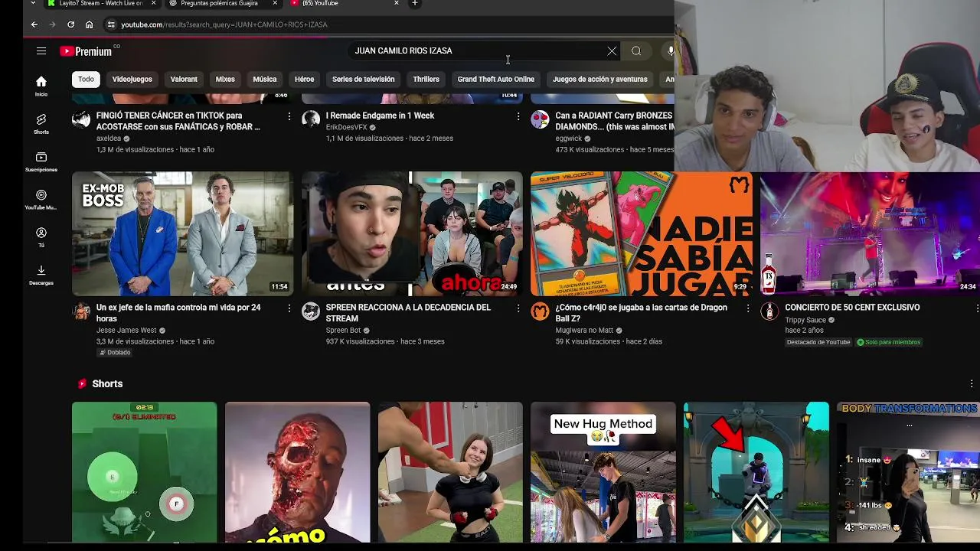Open options menu for Shorts section
This screenshot has height=551, width=980.
pyautogui.click(x=972, y=383)
